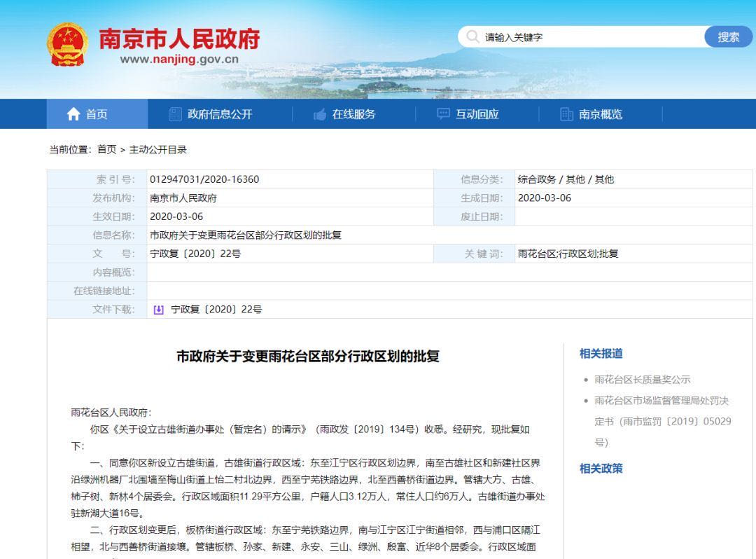
Task: Go to 在线服务 in navigation
Action: coord(353,113)
